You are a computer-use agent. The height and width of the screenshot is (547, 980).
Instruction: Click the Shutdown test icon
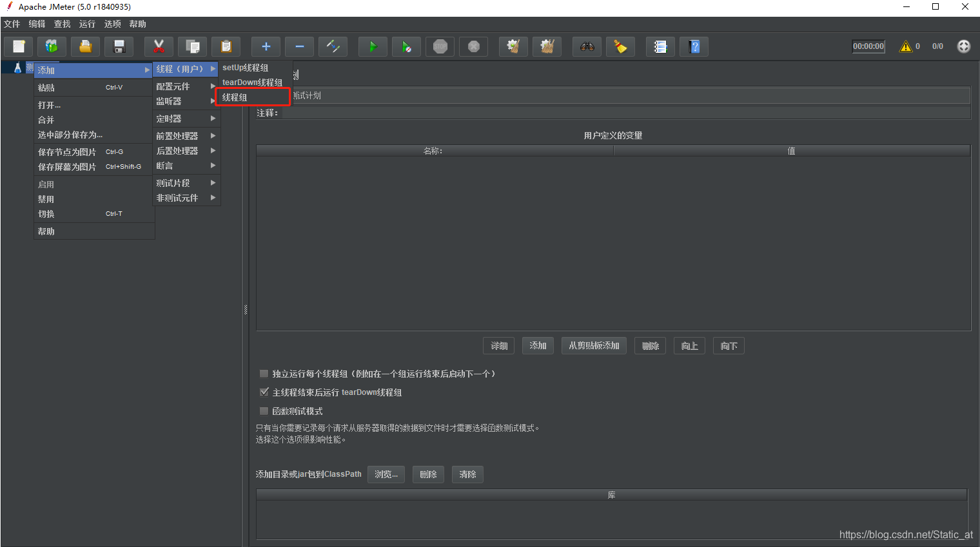(473, 46)
